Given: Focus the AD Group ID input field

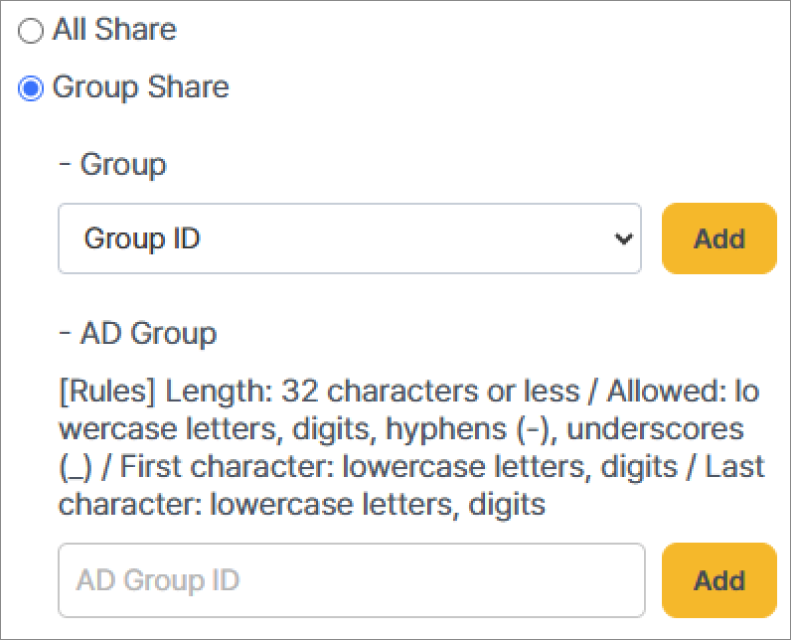Looking at the screenshot, I should pyautogui.click(x=351, y=580).
